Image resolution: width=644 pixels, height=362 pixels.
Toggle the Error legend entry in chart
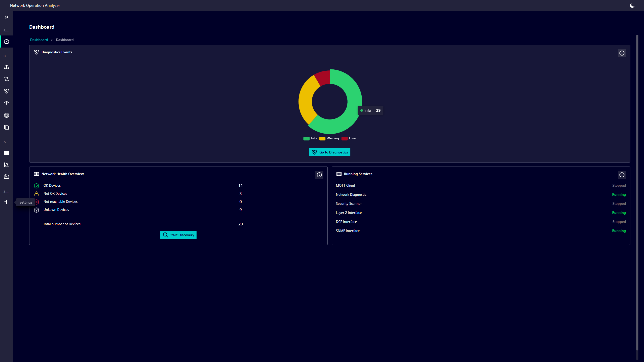click(349, 138)
